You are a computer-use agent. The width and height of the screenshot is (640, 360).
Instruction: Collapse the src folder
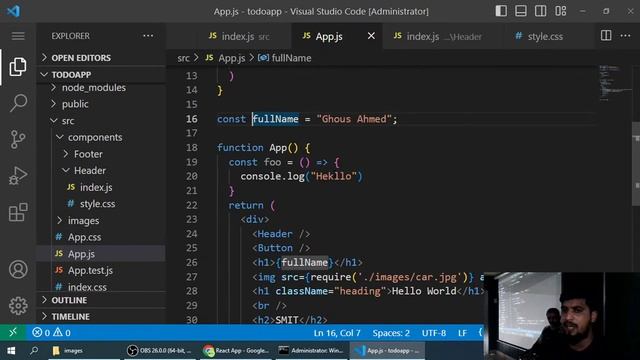(x=101, y=121)
